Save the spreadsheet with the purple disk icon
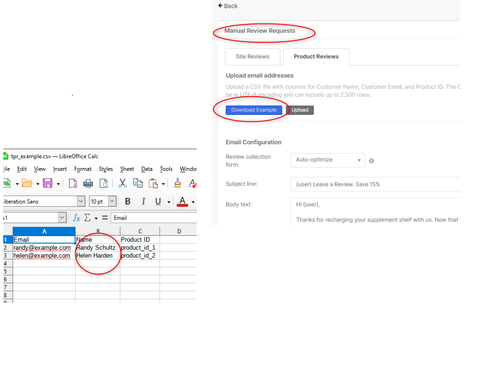The image size is (500, 379). [x=48, y=183]
